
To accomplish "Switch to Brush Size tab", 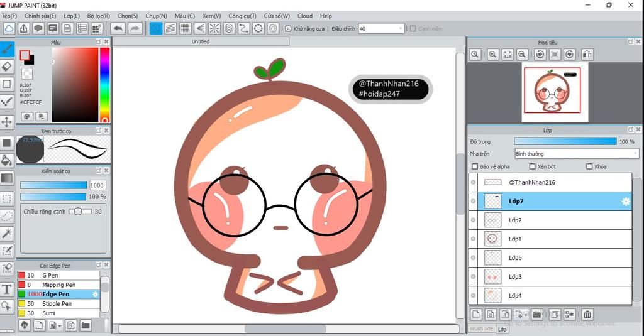I will [481, 328].
